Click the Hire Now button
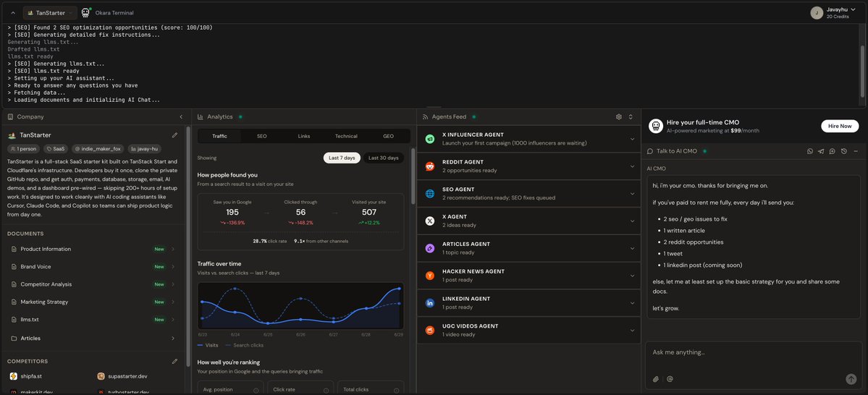Viewport: 868px width, 395px height. pyautogui.click(x=840, y=126)
